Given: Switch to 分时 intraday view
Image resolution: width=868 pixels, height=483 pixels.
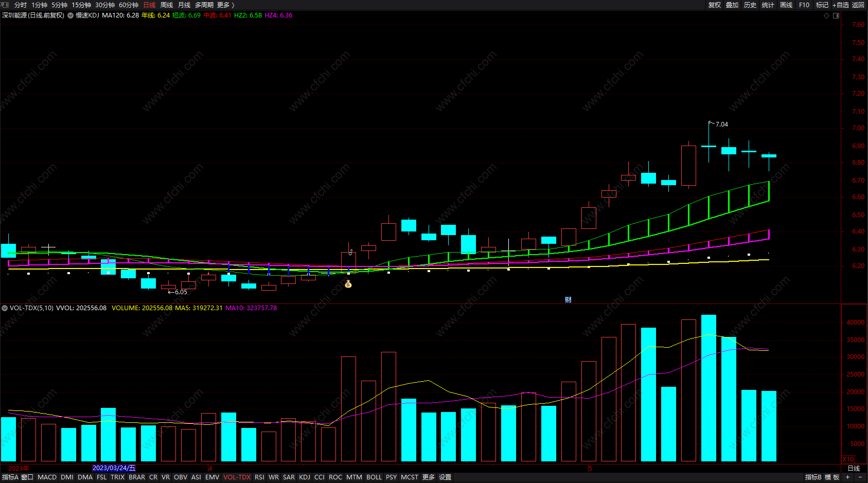Looking at the screenshot, I should pyautogui.click(x=21, y=5).
